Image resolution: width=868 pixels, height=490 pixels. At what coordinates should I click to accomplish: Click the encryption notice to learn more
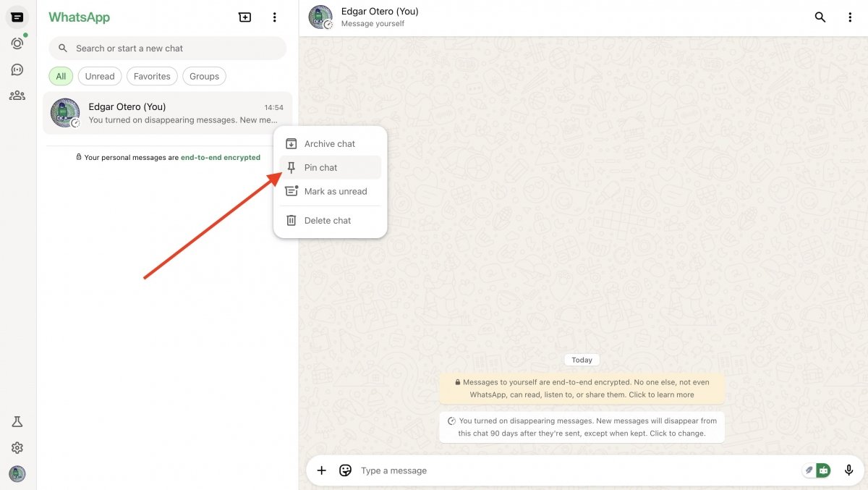click(x=582, y=389)
